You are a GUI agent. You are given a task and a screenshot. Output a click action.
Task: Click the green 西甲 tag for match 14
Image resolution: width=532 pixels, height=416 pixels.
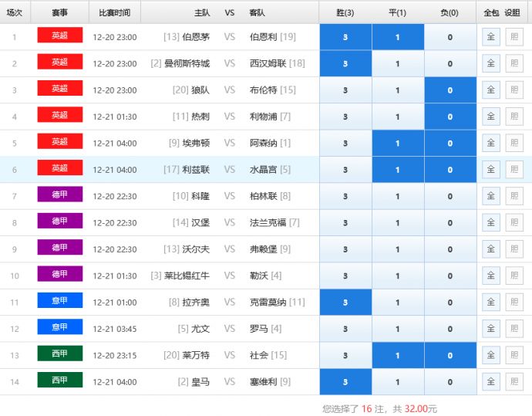tap(59, 380)
